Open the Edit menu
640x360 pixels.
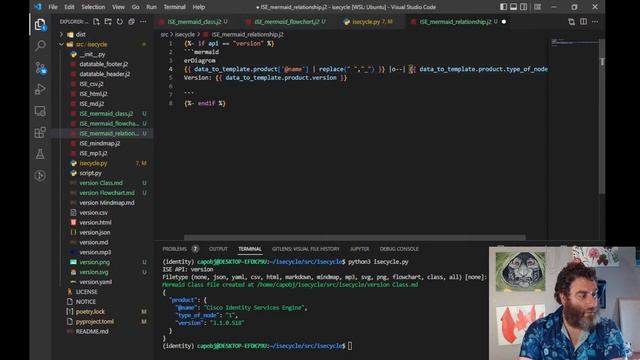(x=69, y=7)
